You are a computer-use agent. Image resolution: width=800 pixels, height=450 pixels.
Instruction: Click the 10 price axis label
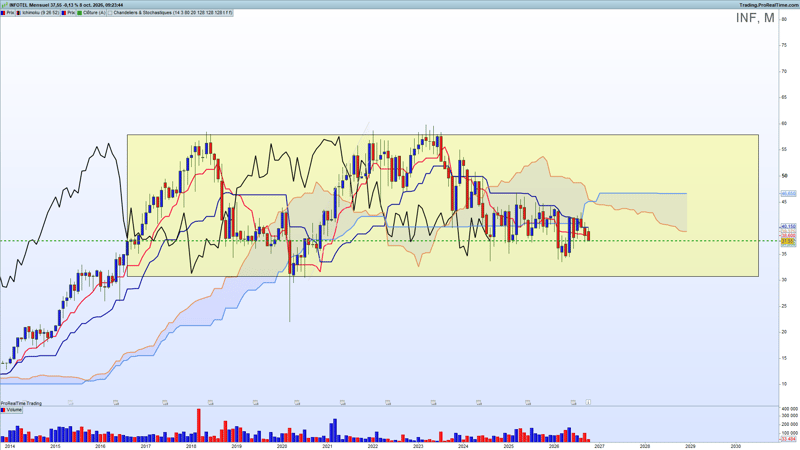click(784, 384)
